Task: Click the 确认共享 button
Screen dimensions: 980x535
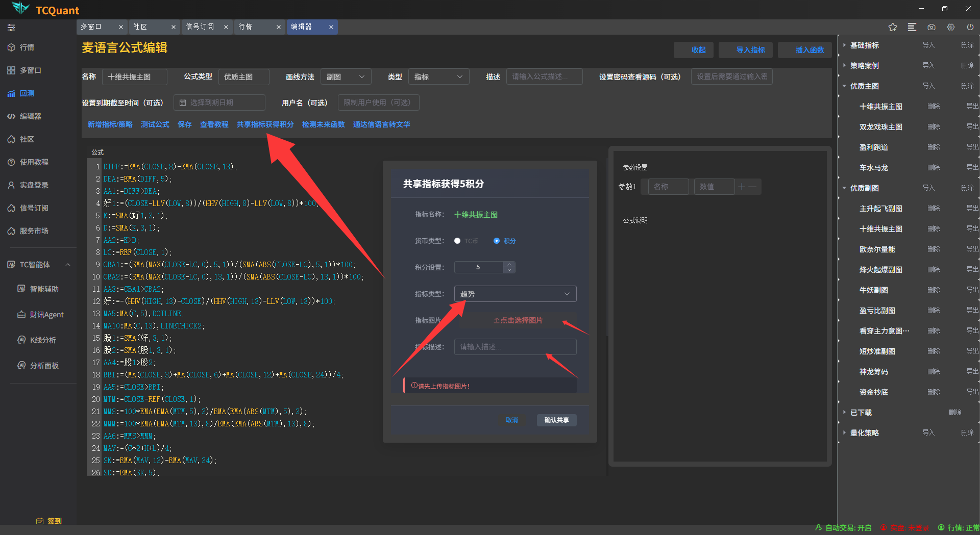Action: pos(556,420)
